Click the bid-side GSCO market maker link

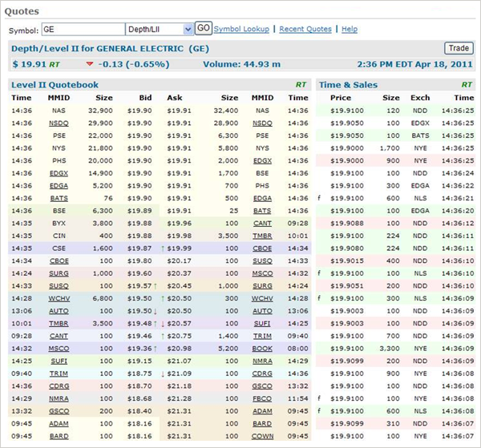pos(59,411)
